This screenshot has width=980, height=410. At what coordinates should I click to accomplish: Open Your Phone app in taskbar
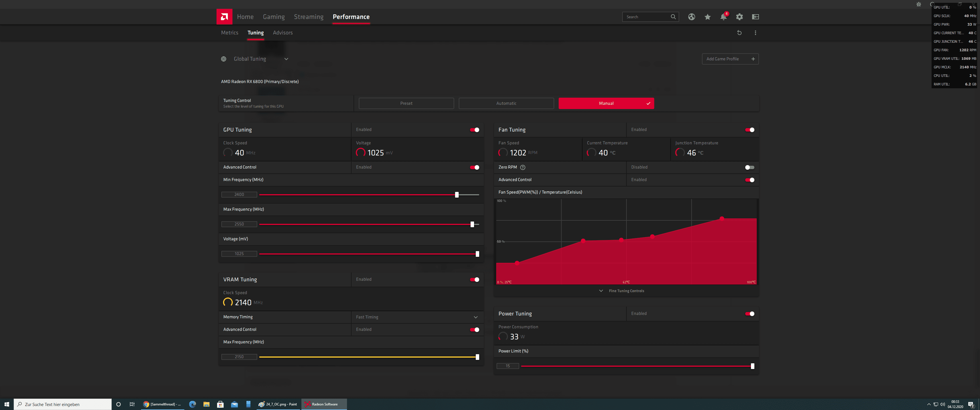pos(248,404)
